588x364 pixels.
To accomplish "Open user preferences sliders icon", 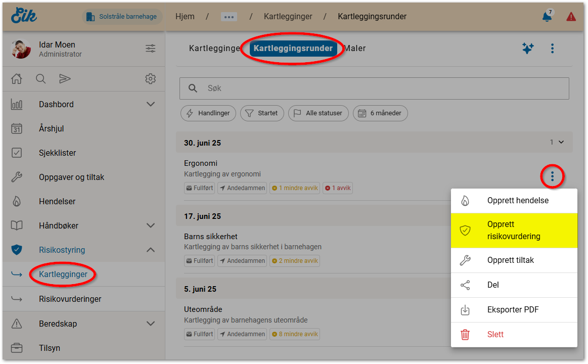I will [x=150, y=49].
